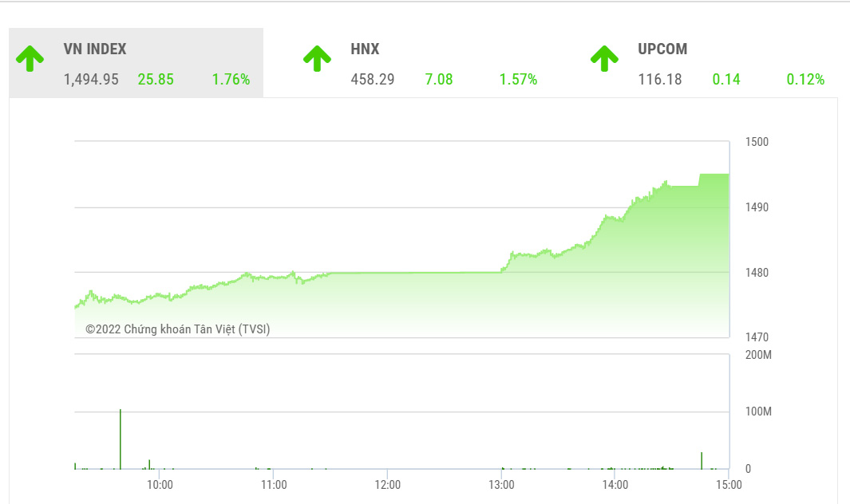Select the VN INDEX tab label
The height and width of the screenshot is (504, 850).
[x=95, y=49]
